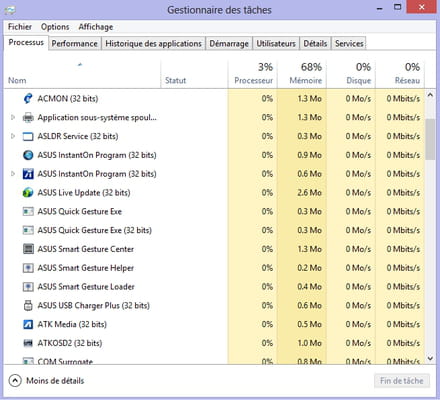This screenshot has height=401, width=440.
Task: Click the ATK Media (32 bits) icon
Action: click(28, 324)
